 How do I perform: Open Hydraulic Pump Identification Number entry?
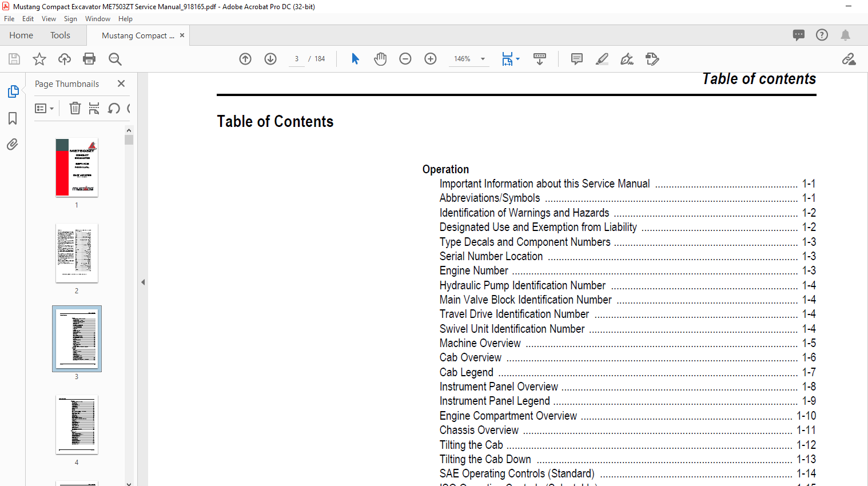pos(627,286)
